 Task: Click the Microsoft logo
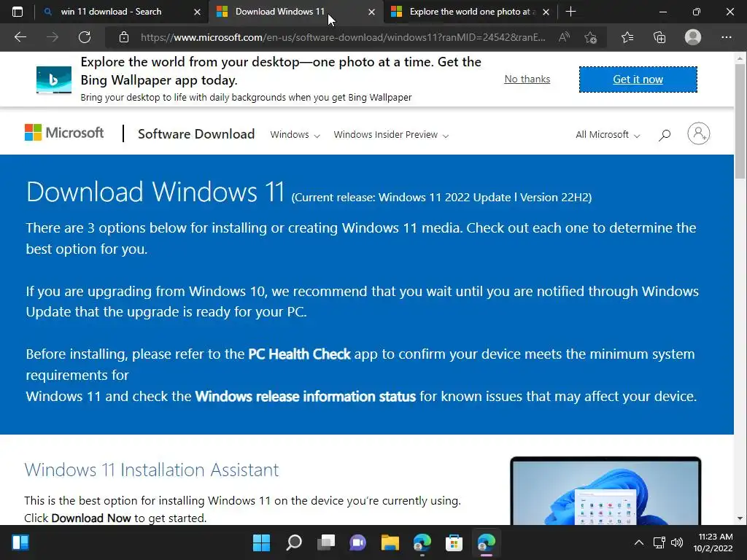(64, 133)
